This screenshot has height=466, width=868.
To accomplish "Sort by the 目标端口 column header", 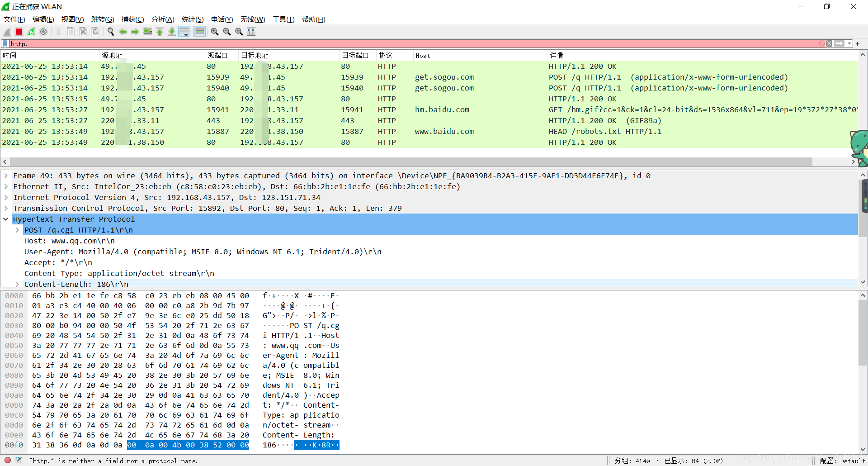I will 357,55.
